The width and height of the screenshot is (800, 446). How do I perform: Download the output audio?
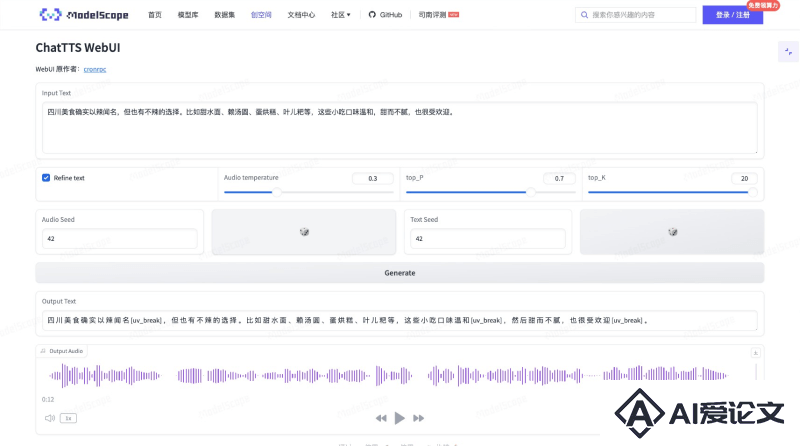click(756, 353)
